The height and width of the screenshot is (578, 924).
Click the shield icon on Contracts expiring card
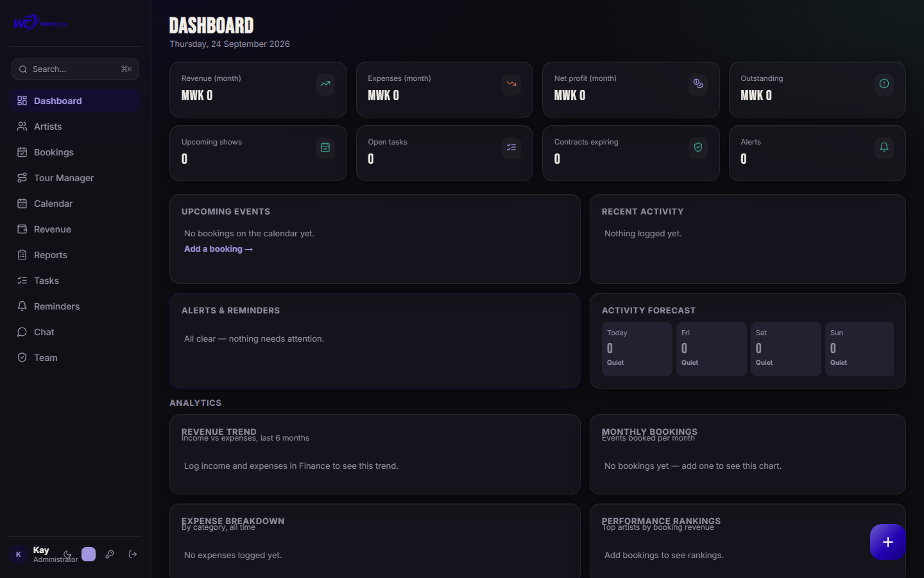coord(698,148)
